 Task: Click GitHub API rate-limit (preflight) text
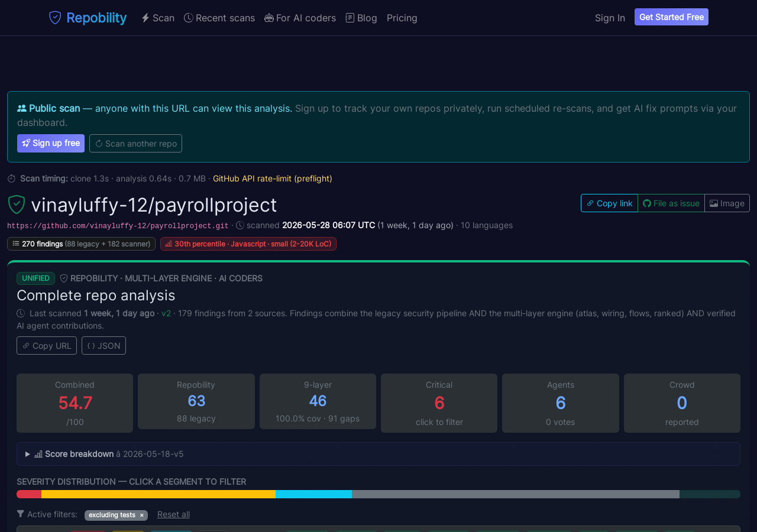coord(273,179)
